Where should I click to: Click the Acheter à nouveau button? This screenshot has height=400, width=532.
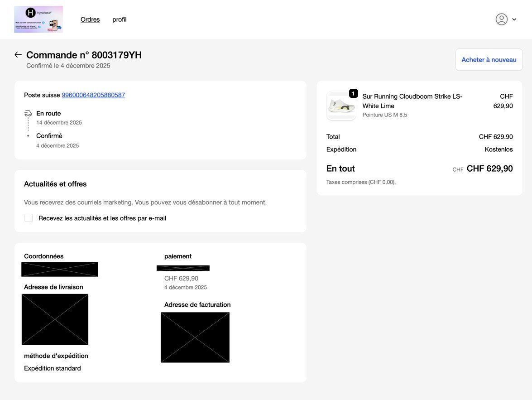(489, 60)
